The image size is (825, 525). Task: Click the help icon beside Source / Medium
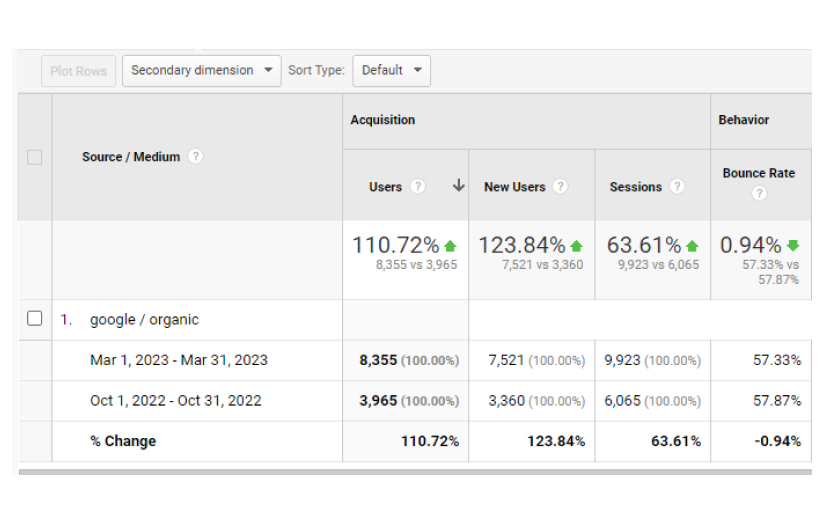tap(195, 156)
